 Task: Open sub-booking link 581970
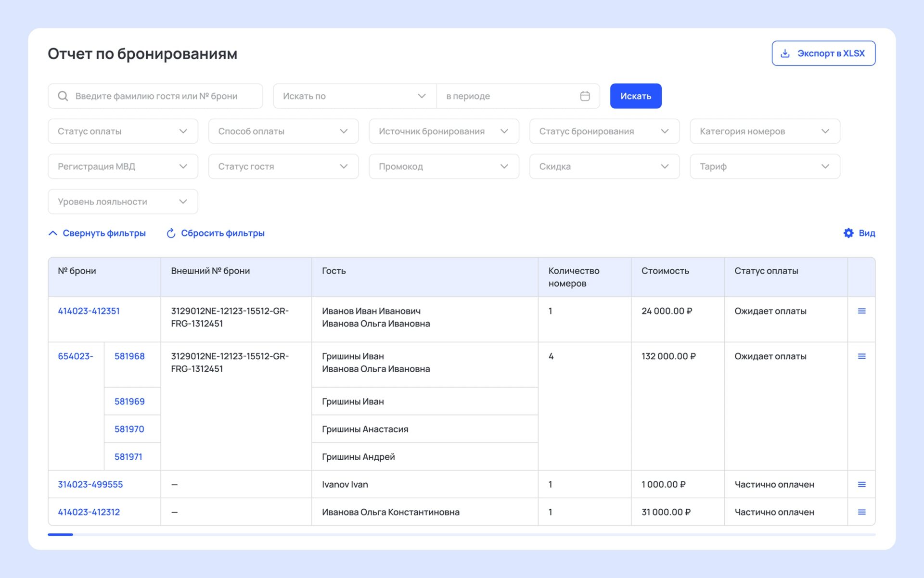pos(129,429)
